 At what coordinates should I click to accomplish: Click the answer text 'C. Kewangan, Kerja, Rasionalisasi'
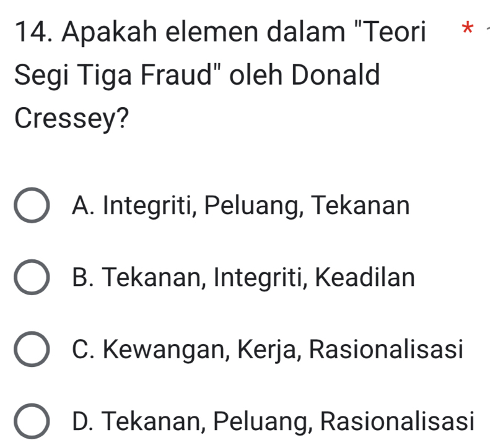coord(267,350)
